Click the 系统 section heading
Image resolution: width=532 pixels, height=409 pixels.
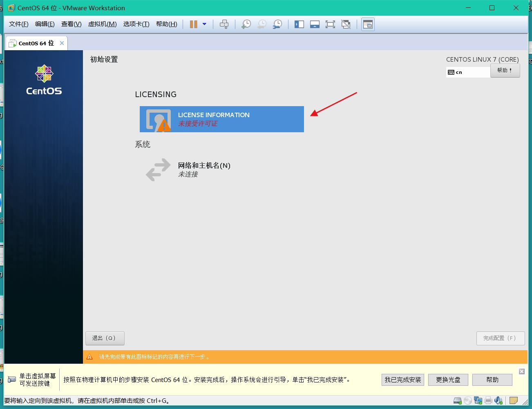click(143, 144)
